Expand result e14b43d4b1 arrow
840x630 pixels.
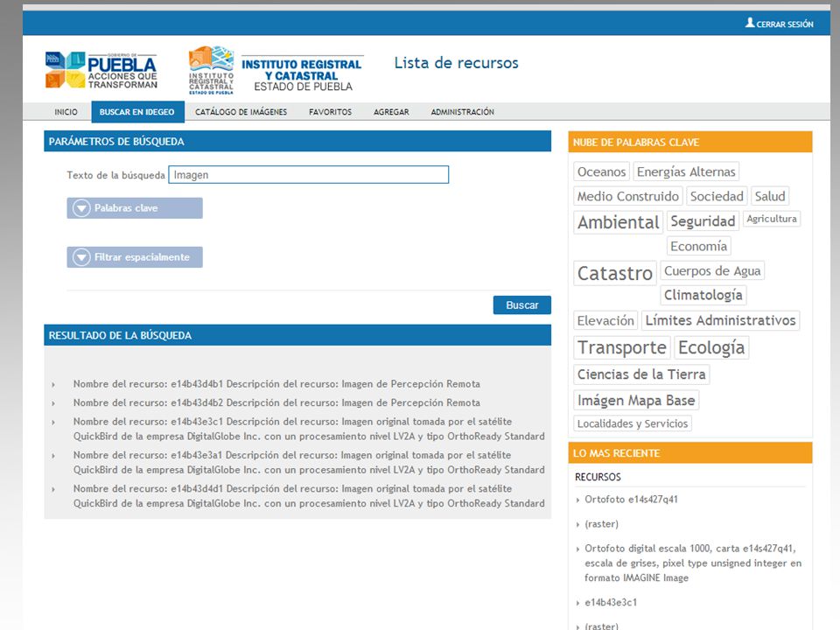tap(53, 385)
